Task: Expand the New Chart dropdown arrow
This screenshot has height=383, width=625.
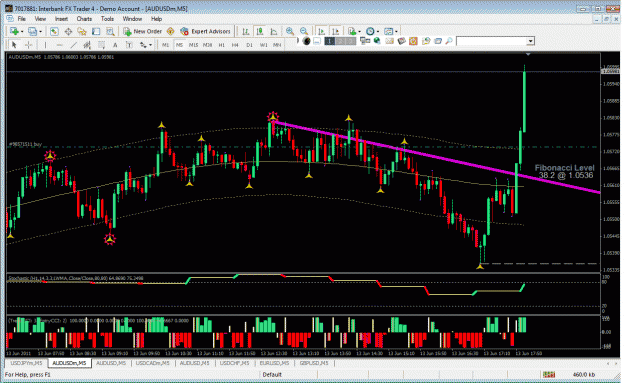Action: (22, 31)
